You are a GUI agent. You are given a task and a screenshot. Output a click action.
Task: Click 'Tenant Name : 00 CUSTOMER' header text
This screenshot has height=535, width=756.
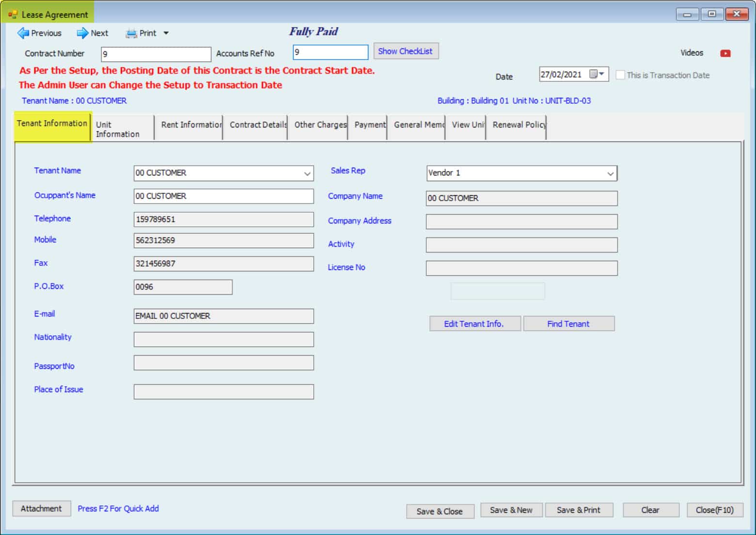[x=74, y=101]
